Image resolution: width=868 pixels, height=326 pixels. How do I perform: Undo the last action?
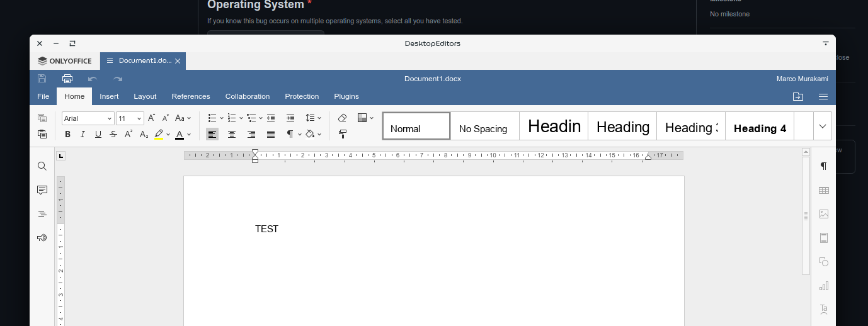tap(93, 79)
